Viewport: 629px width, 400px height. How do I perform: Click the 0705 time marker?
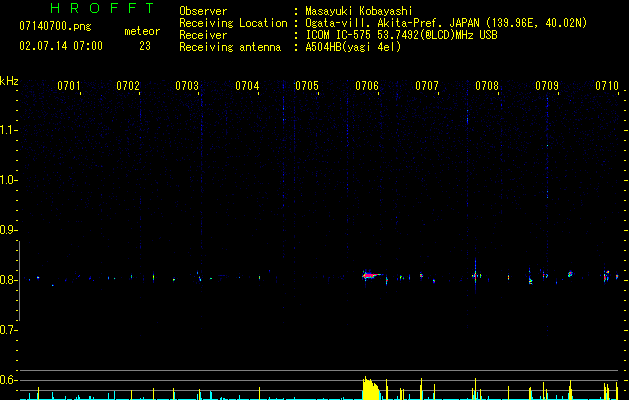[x=307, y=86]
